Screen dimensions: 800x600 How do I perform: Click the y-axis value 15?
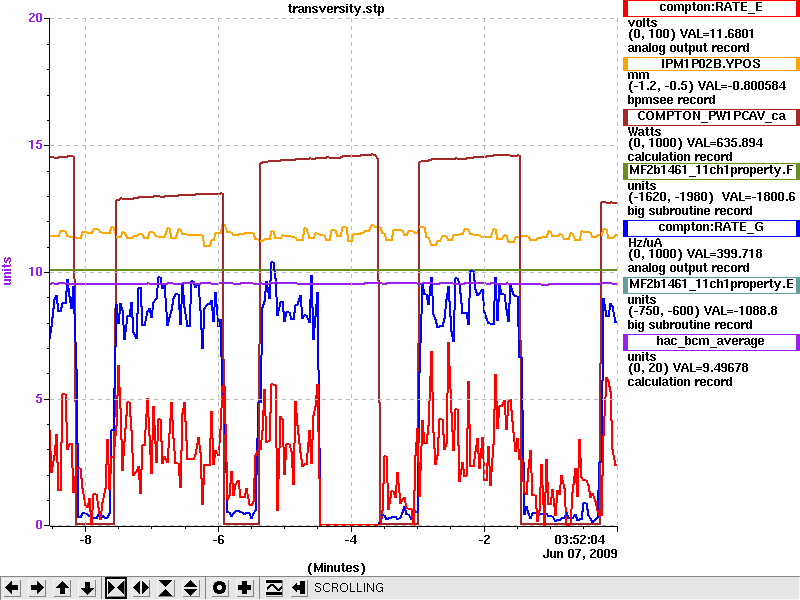coord(35,145)
